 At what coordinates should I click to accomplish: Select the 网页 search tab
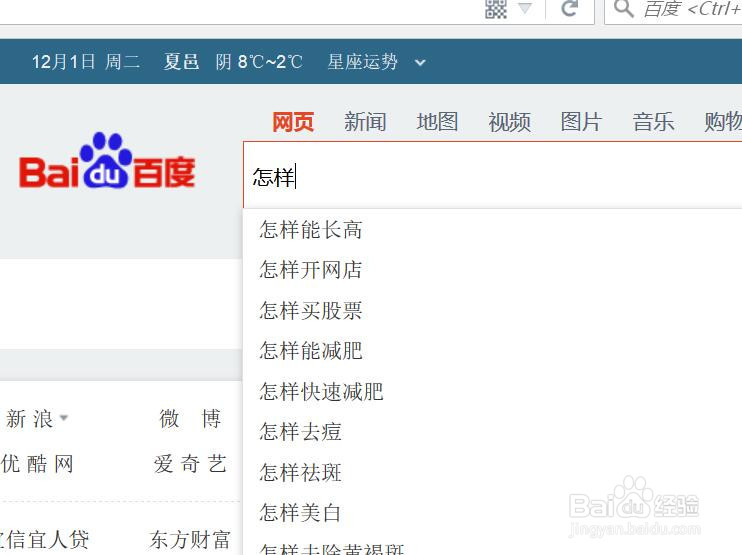coord(293,122)
